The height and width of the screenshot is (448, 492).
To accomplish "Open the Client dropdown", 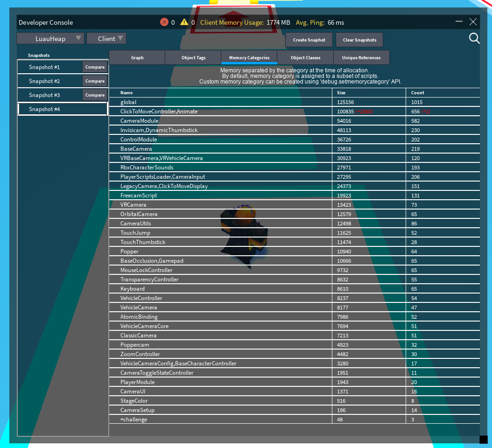I will (x=106, y=39).
